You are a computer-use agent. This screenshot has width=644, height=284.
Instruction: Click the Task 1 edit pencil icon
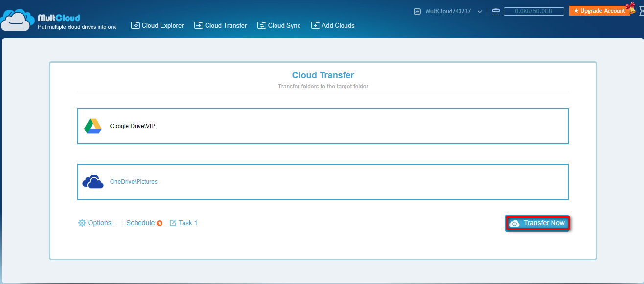click(173, 223)
